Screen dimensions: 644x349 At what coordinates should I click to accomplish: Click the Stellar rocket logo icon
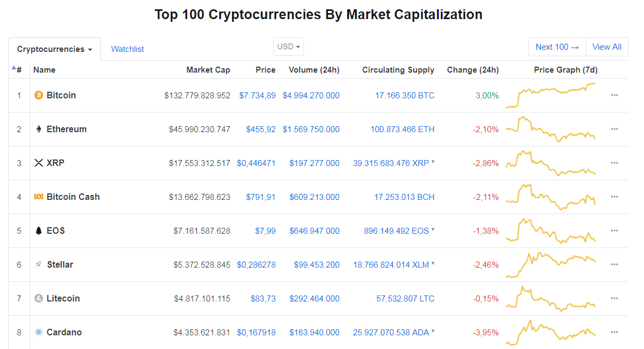click(39, 265)
